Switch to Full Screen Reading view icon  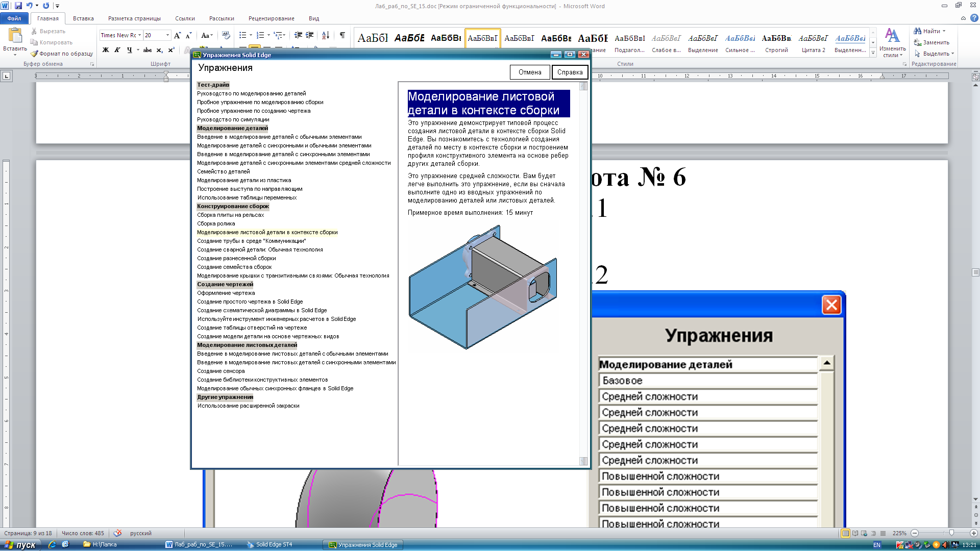point(855,533)
